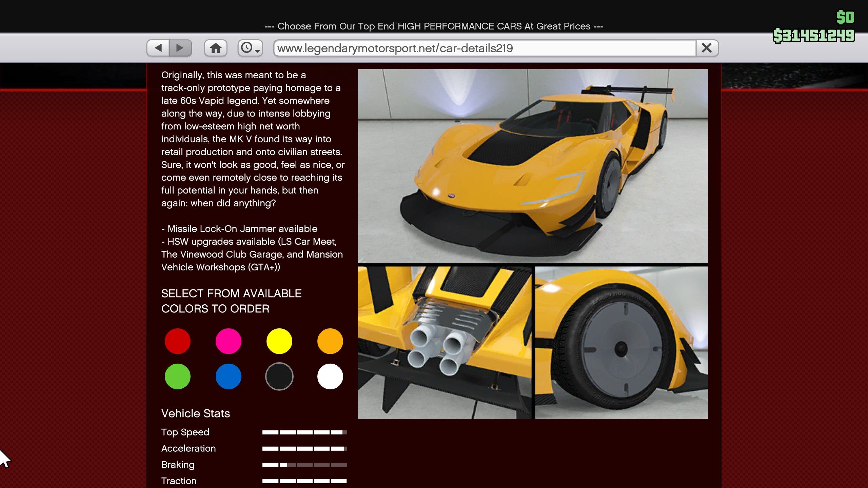Click the exhaust pipes close-up image

pyautogui.click(x=445, y=342)
